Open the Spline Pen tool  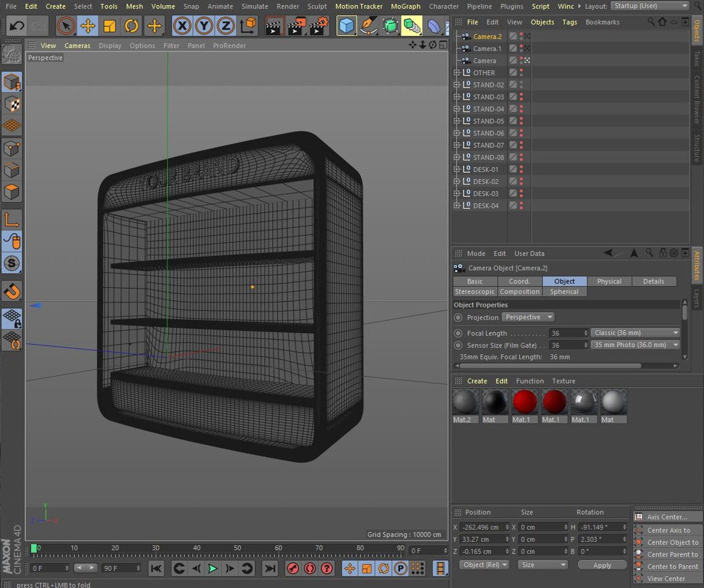pos(369,26)
